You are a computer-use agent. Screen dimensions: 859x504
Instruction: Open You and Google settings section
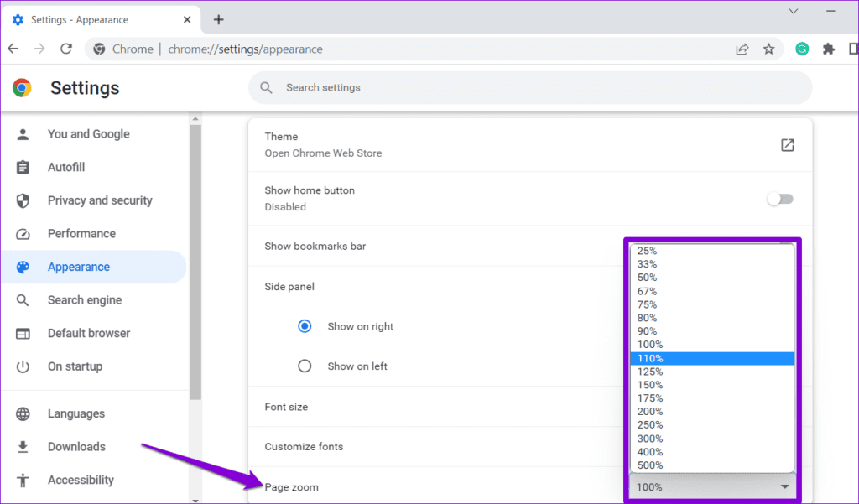click(93, 134)
